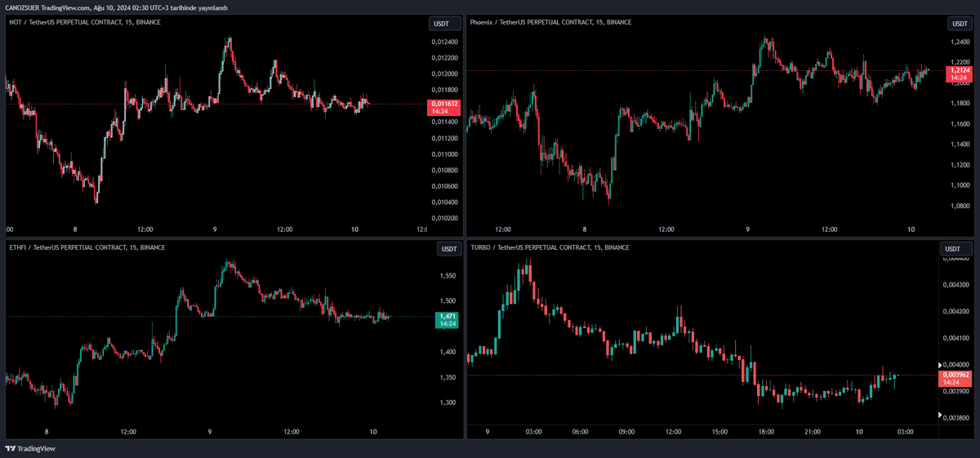This screenshot has height=458, width=980.
Task: Click the 0,012200 price axis label
Action: pos(444,58)
